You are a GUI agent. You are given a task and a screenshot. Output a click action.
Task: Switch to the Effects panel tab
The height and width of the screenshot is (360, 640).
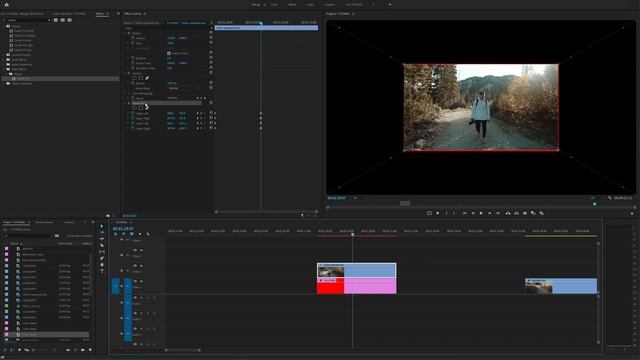100,14
